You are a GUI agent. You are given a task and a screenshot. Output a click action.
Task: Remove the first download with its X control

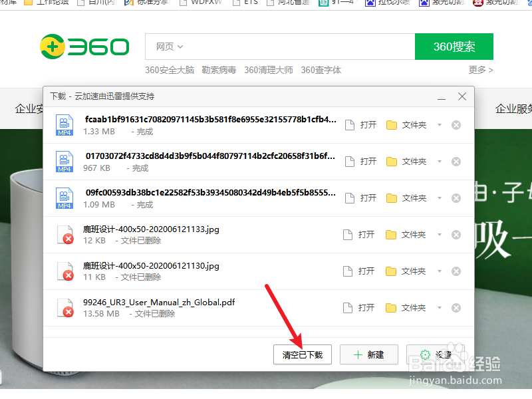click(x=456, y=124)
